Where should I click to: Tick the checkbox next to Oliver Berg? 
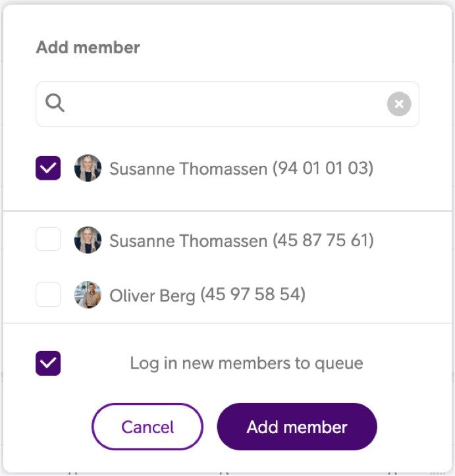pos(48,295)
